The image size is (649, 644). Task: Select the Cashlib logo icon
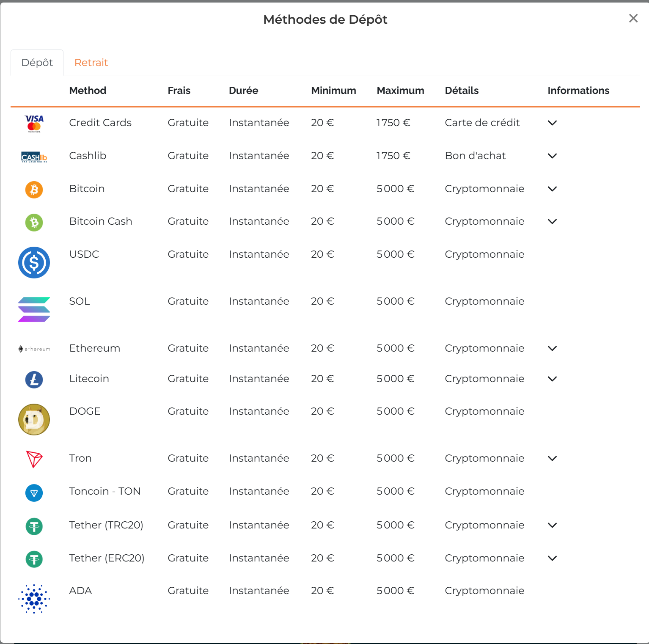[x=34, y=156]
